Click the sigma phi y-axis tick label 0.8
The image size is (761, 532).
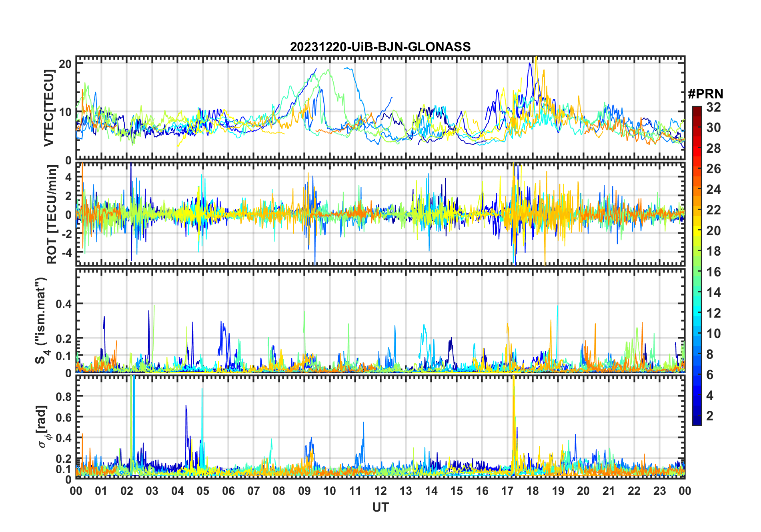pos(64,396)
